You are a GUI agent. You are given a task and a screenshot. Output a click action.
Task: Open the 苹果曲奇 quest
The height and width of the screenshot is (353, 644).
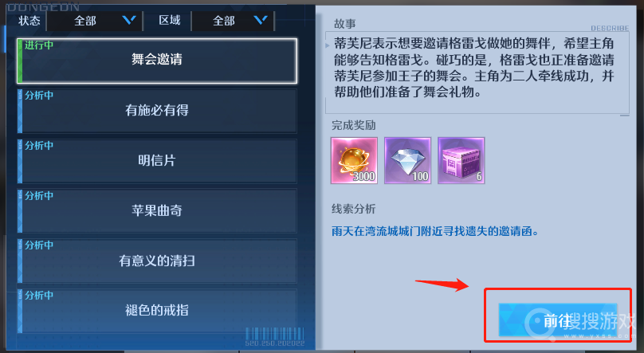point(157,211)
